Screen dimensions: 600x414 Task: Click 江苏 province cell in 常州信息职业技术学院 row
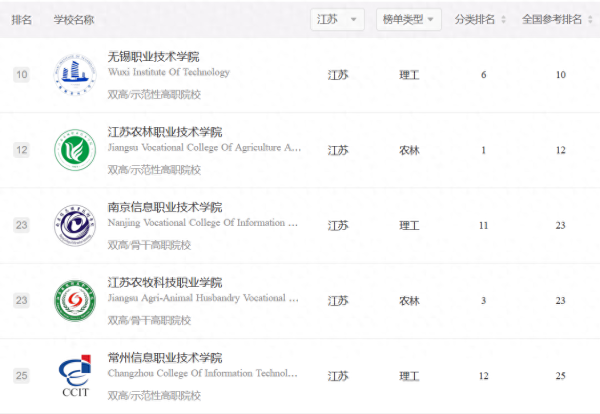338,376
